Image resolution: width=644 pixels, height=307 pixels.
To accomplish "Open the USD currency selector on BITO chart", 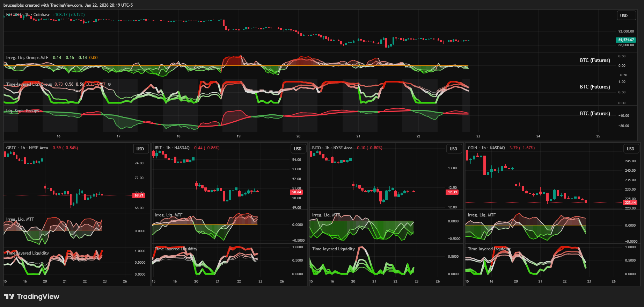I will [x=453, y=149].
